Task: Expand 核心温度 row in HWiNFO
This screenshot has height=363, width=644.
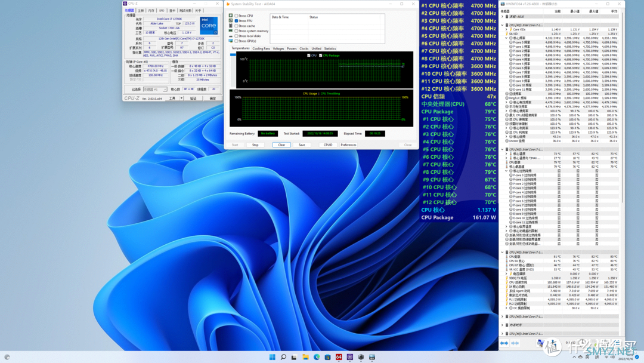Action: (x=506, y=154)
